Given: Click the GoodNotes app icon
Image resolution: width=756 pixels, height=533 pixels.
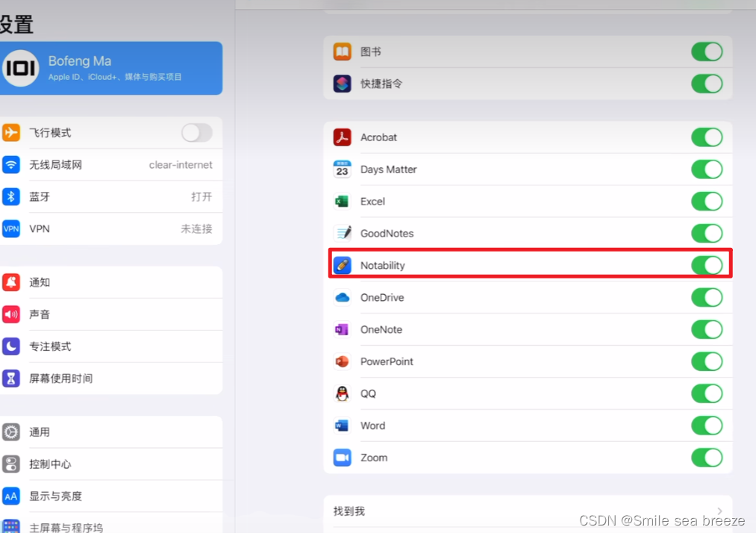Looking at the screenshot, I should click(x=343, y=234).
